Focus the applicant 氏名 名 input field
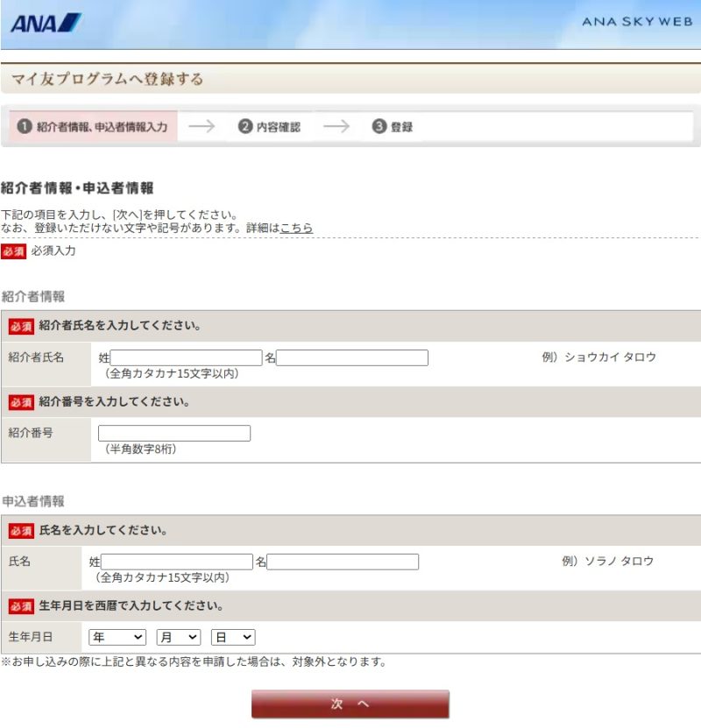Image resolution: width=701 pixels, height=728 pixels. tap(343, 562)
